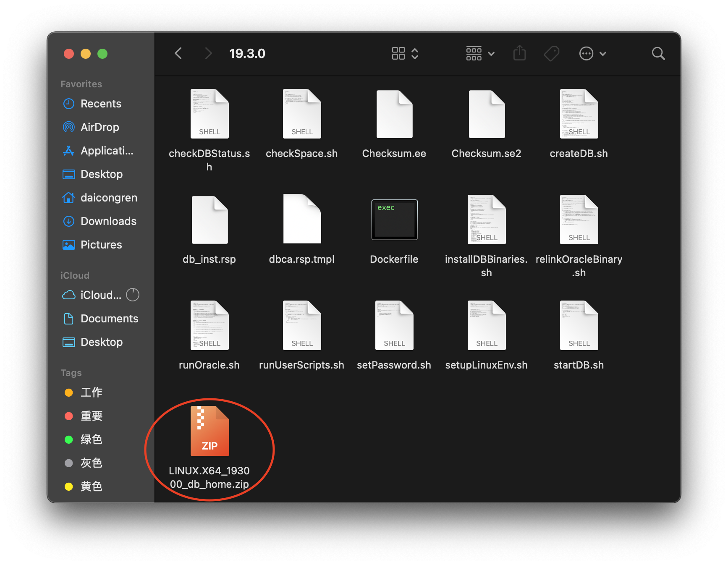Open the grouping options chevron
Screen dimensions: 728x565
(x=491, y=53)
